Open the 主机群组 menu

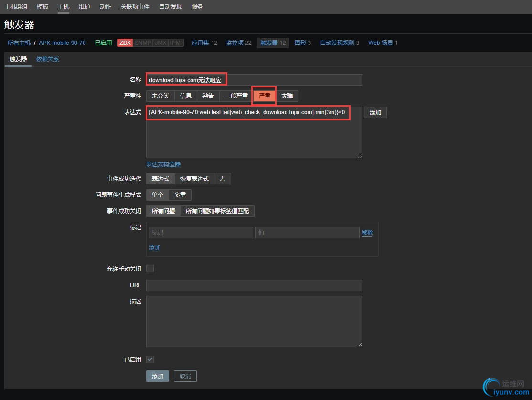[x=16, y=7]
